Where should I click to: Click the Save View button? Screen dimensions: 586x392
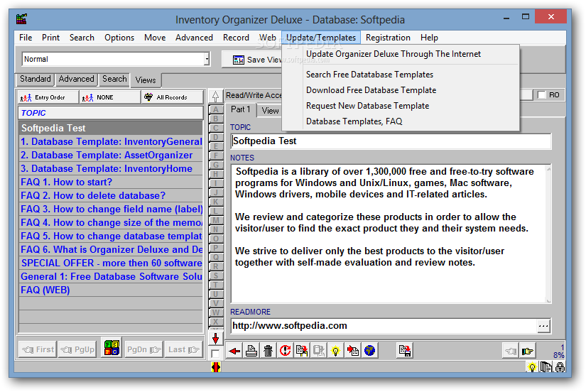tap(252, 60)
